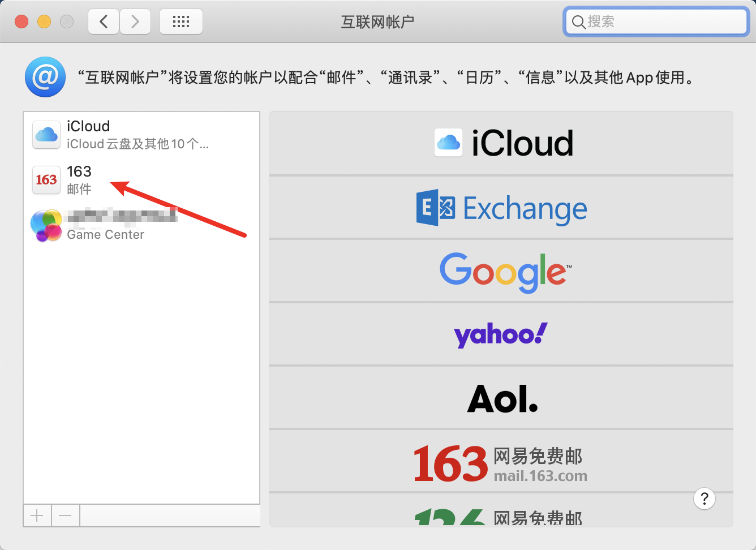Click the forward navigation arrow
Screen dimensions: 756x550
(135, 21)
